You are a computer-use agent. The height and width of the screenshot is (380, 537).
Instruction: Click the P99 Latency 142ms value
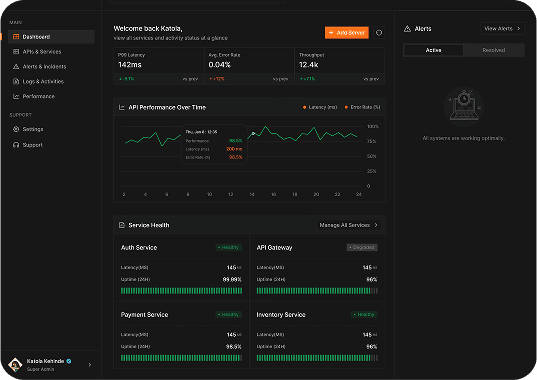tap(130, 65)
